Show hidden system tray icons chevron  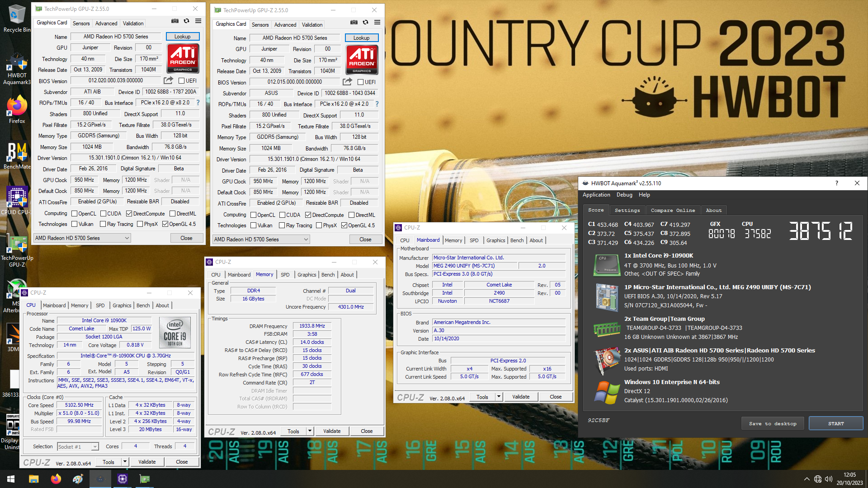(807, 479)
